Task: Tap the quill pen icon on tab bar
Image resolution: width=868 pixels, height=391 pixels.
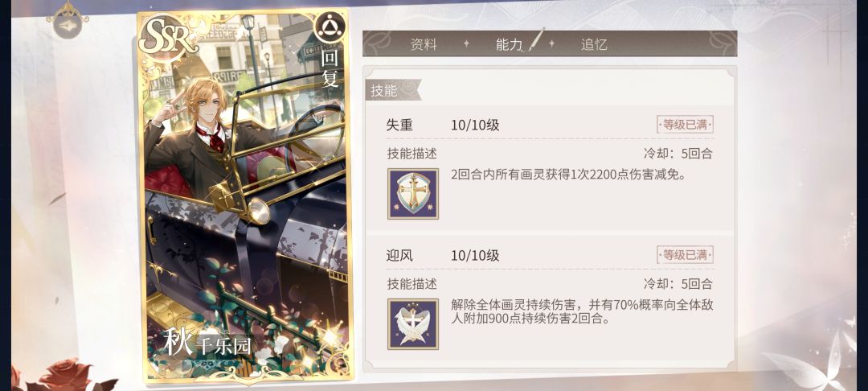Action: [x=536, y=40]
